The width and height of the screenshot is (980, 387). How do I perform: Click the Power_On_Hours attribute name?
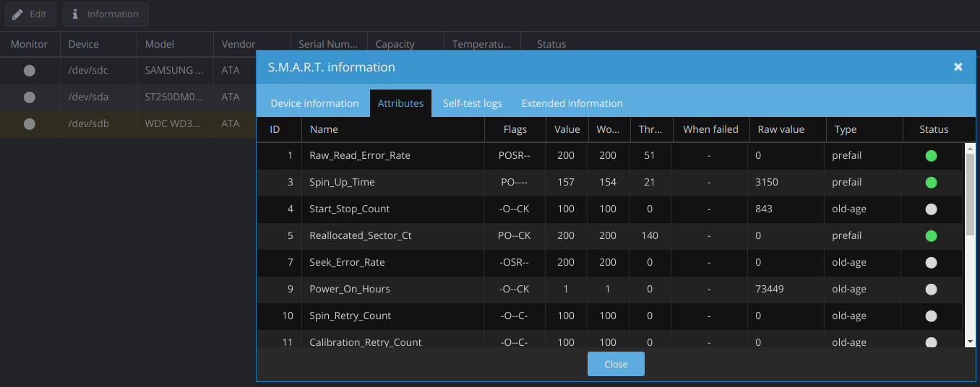350,290
